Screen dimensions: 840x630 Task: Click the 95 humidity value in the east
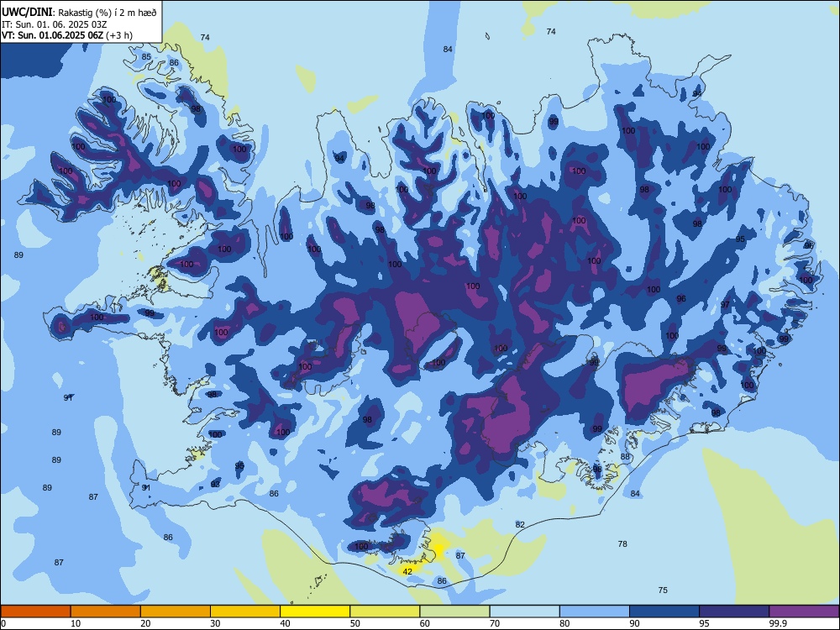(x=740, y=239)
